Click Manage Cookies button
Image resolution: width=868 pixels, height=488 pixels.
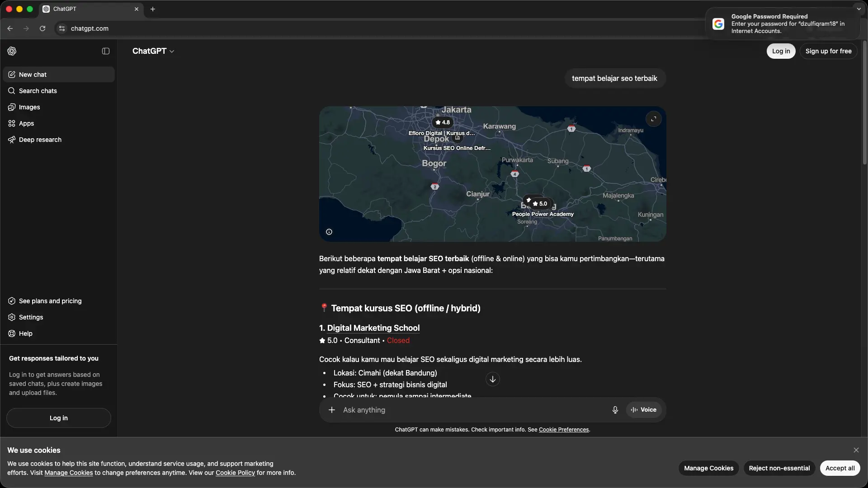pyautogui.click(x=708, y=468)
